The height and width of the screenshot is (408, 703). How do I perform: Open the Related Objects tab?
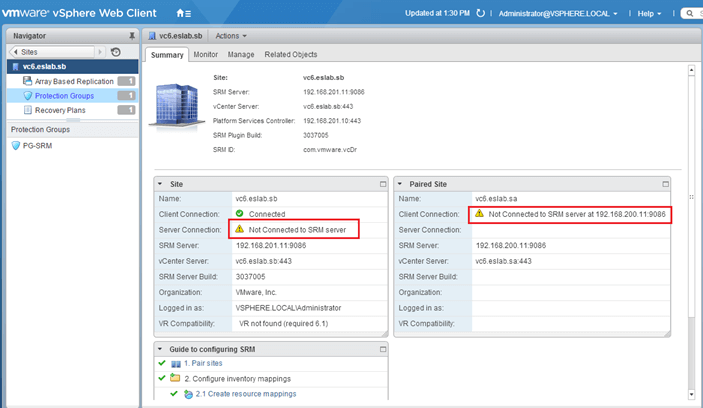click(x=291, y=54)
